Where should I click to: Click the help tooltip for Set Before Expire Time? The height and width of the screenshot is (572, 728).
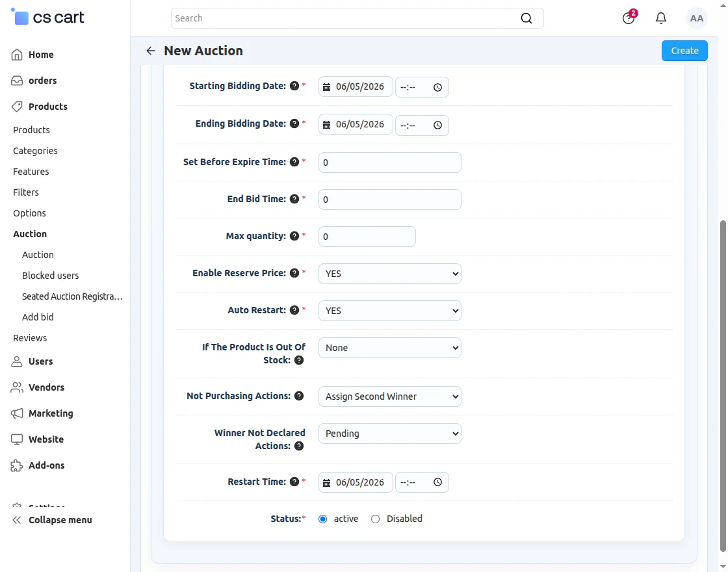coord(294,162)
